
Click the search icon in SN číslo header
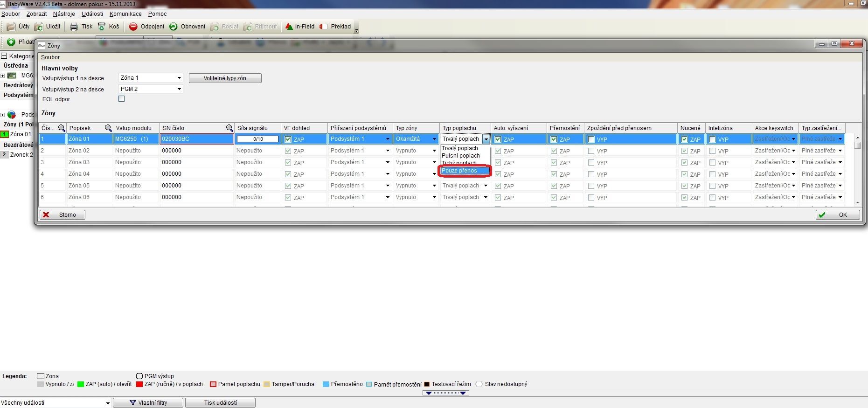point(229,128)
